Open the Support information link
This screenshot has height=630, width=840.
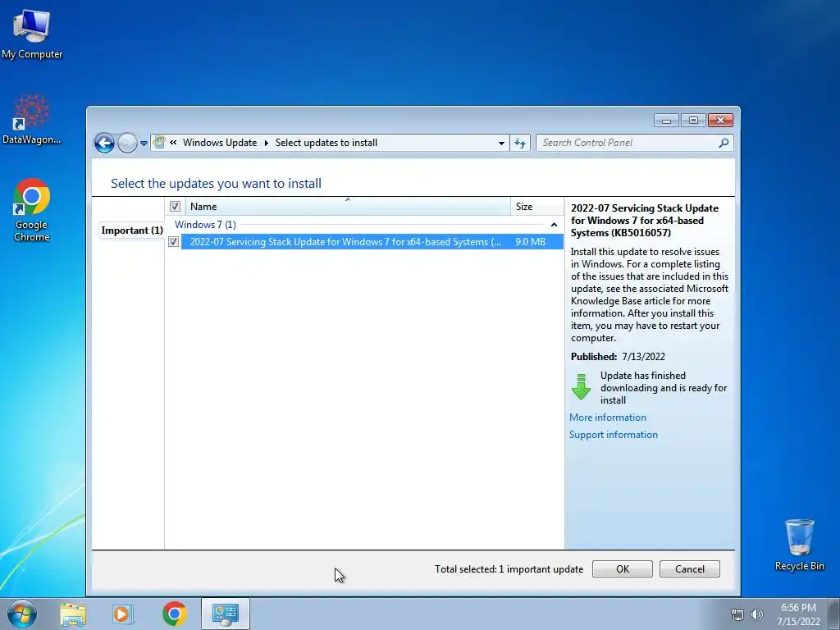point(614,435)
